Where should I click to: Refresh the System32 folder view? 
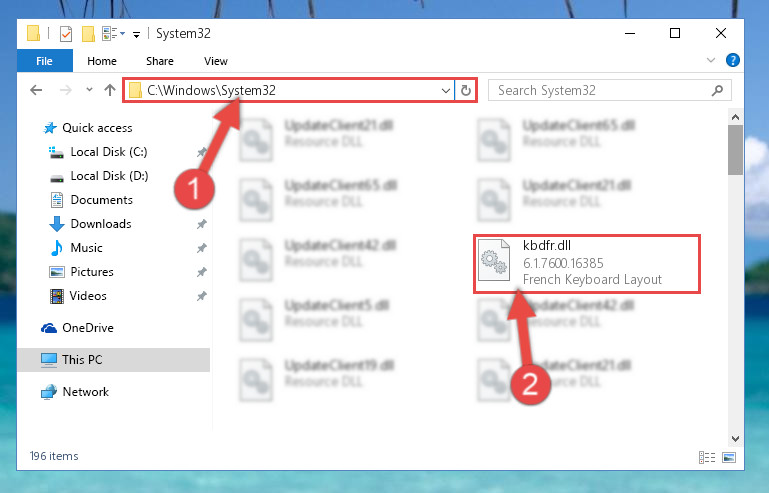(465, 90)
